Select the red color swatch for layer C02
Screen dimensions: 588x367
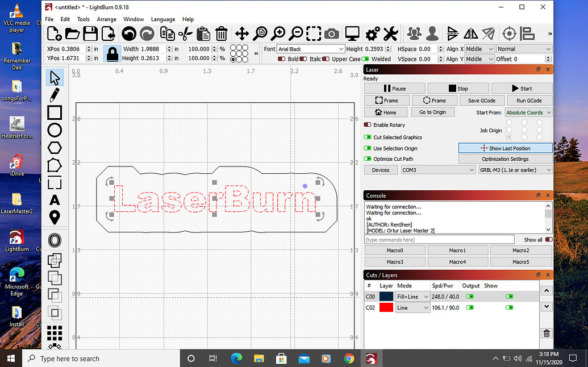click(x=386, y=307)
